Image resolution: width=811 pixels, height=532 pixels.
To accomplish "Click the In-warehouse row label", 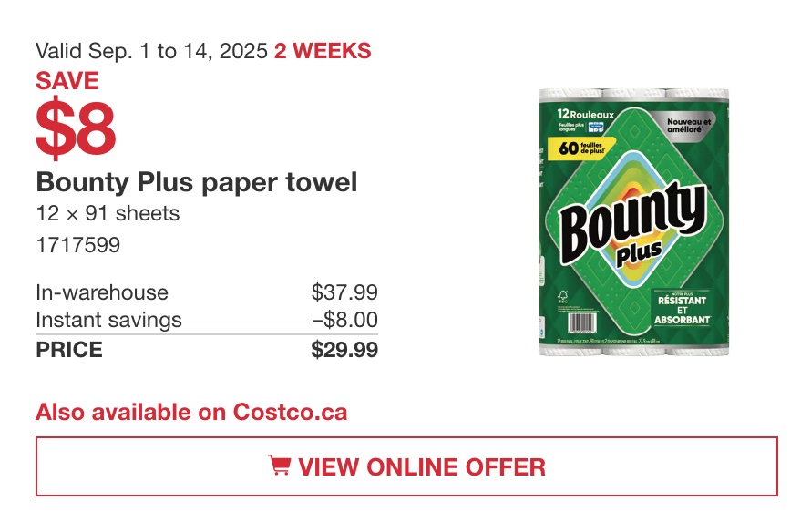I will [x=102, y=292].
